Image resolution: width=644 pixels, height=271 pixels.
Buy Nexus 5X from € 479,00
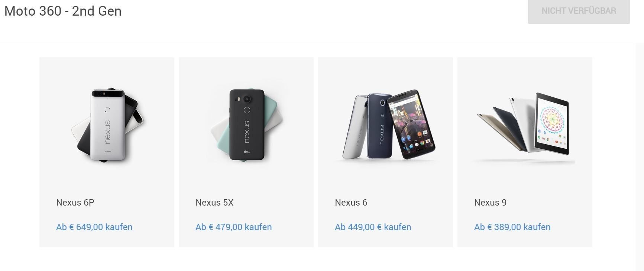point(234,227)
